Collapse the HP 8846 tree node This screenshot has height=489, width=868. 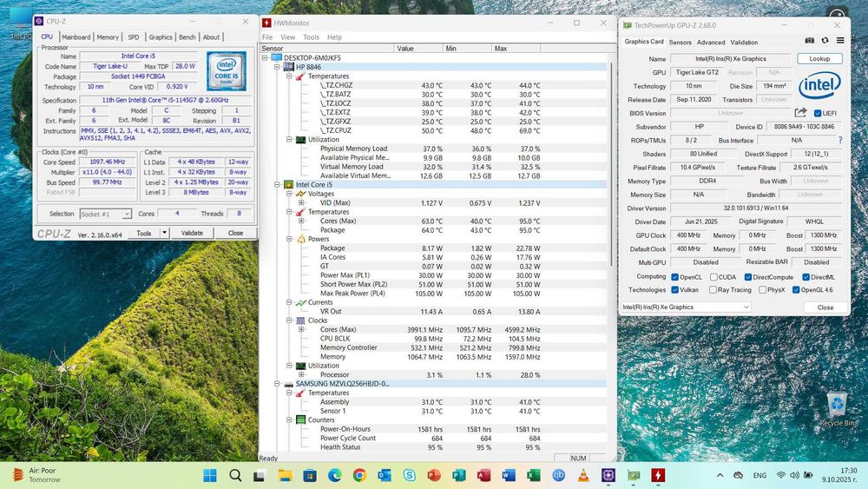tap(277, 67)
